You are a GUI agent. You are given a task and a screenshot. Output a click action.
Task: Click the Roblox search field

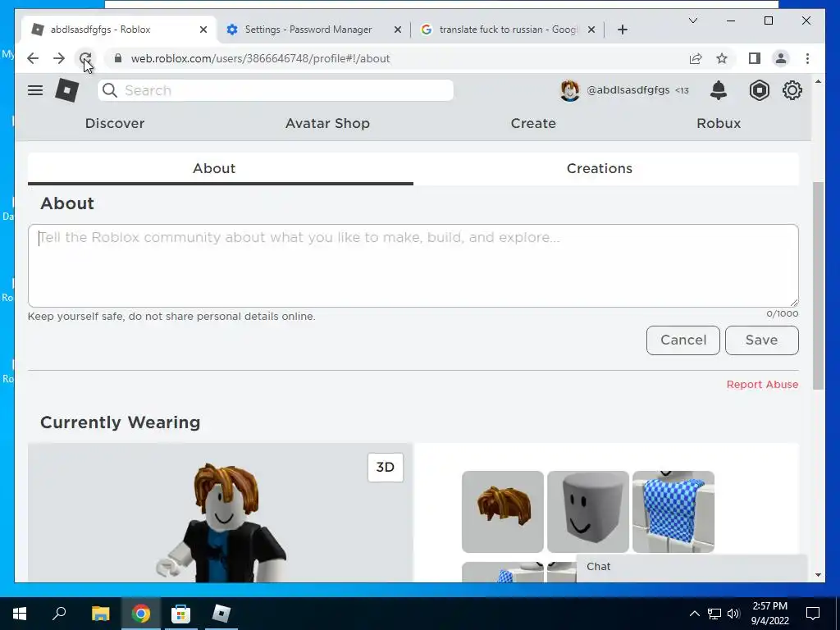coord(276,90)
